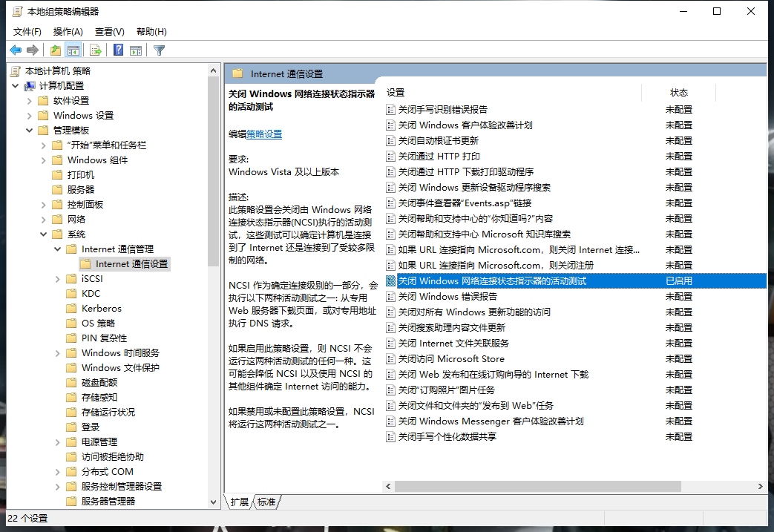Click the list horizontal scroll right arrow
The width and height of the screenshot is (774, 532).
pyautogui.click(x=760, y=487)
